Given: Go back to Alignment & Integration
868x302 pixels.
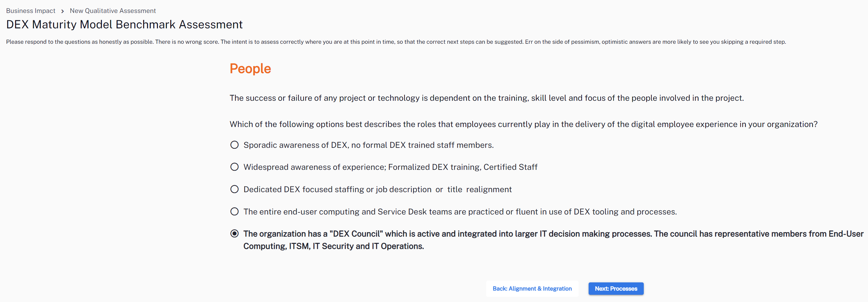Looking at the screenshot, I should 532,288.
